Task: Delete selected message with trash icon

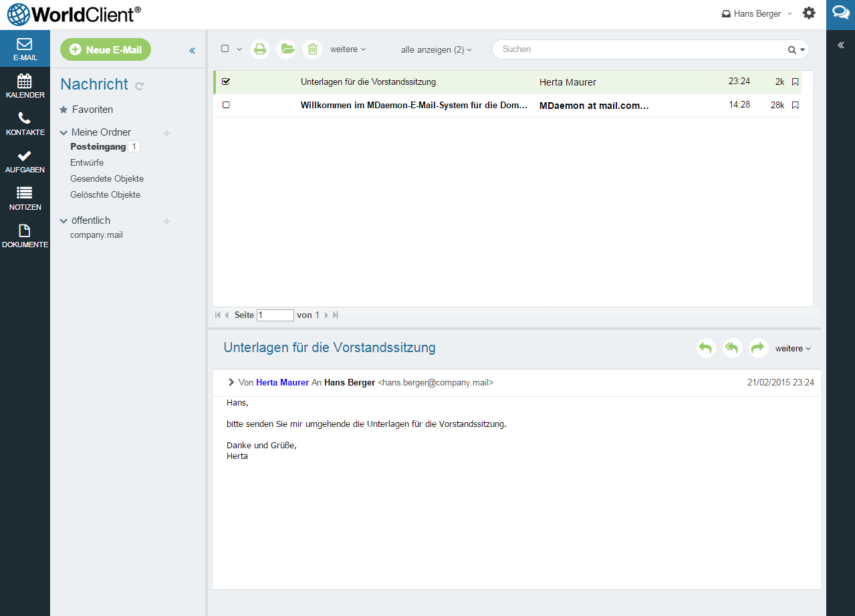Action: point(312,49)
